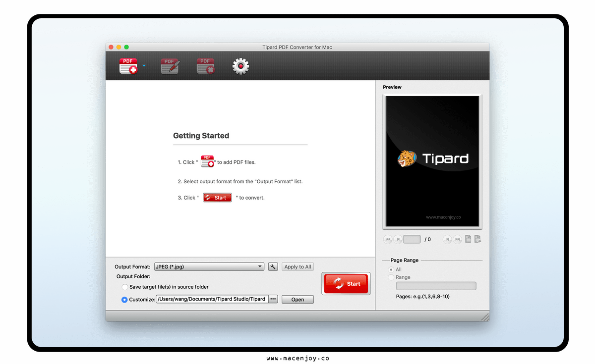Click the browse folder ellipsis button

[x=273, y=299]
